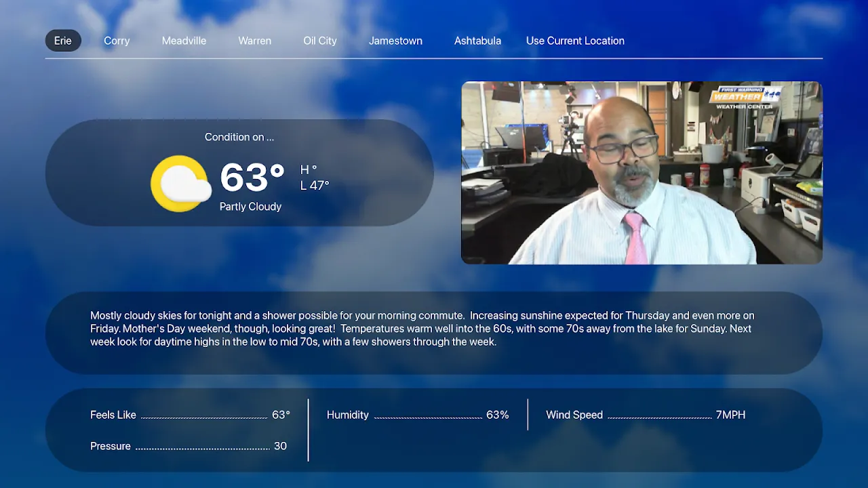Open the Meadville location tab
The width and height of the screenshot is (868, 488).
184,41
